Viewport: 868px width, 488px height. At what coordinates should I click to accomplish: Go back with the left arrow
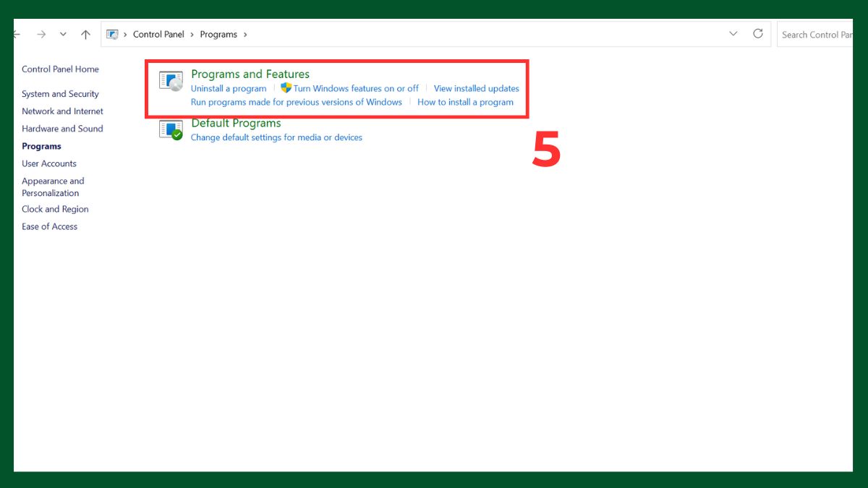[x=17, y=34]
